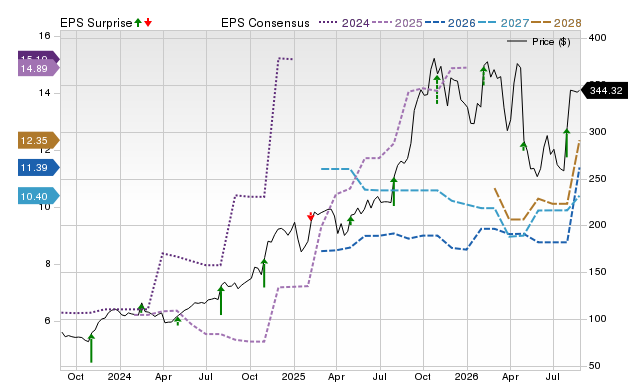
Task: Click the 200 label on price axis
Action: [598, 225]
